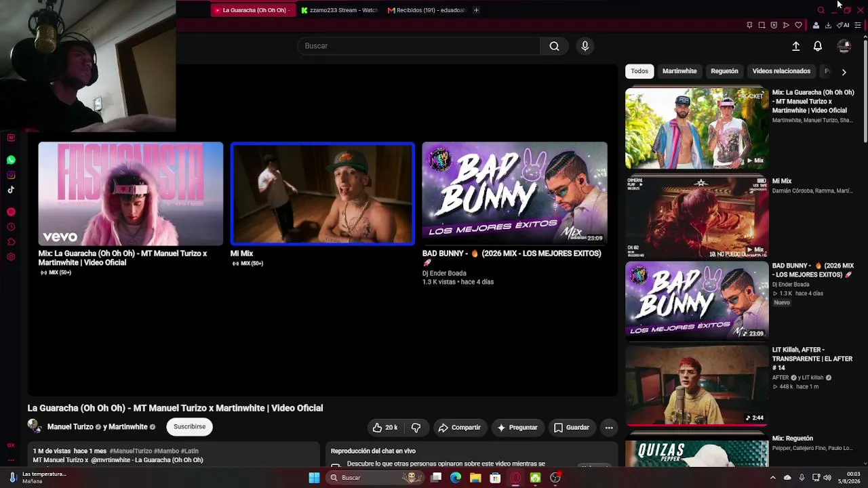Open sidebar Settings gear icon
Image resolution: width=868 pixels, height=488 pixels.
[11, 257]
